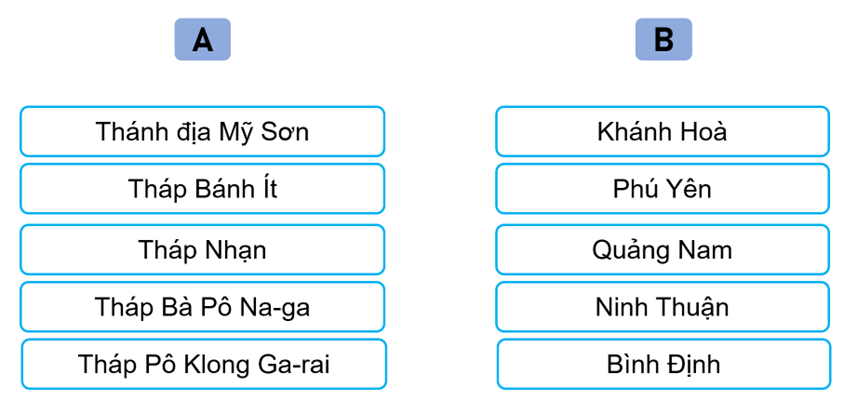The width and height of the screenshot is (844, 401).
Task: Select the Bình Định province box
Action: tap(663, 364)
